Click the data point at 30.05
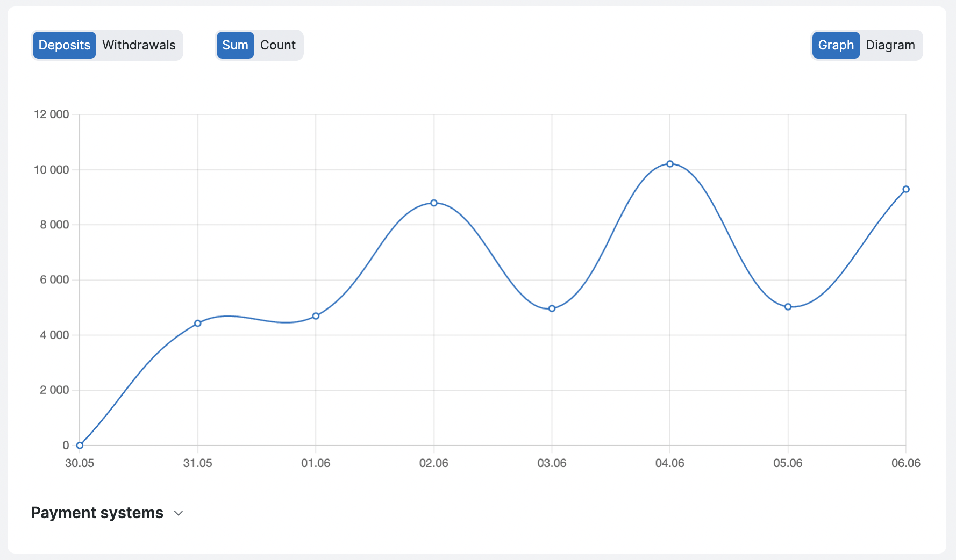The image size is (956, 560). (80, 445)
